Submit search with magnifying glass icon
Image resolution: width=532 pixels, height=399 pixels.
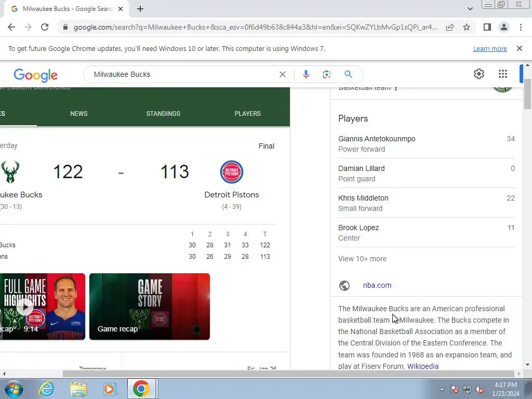click(348, 74)
